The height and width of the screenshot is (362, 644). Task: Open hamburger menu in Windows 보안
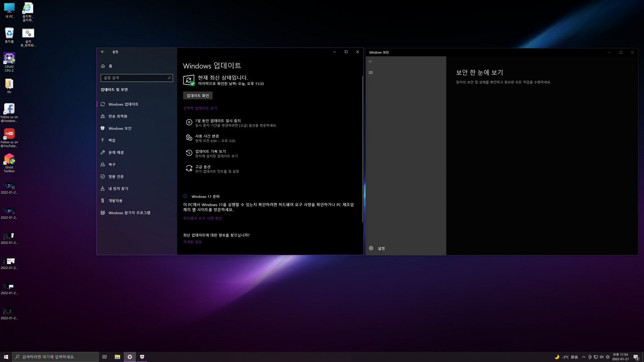click(371, 73)
